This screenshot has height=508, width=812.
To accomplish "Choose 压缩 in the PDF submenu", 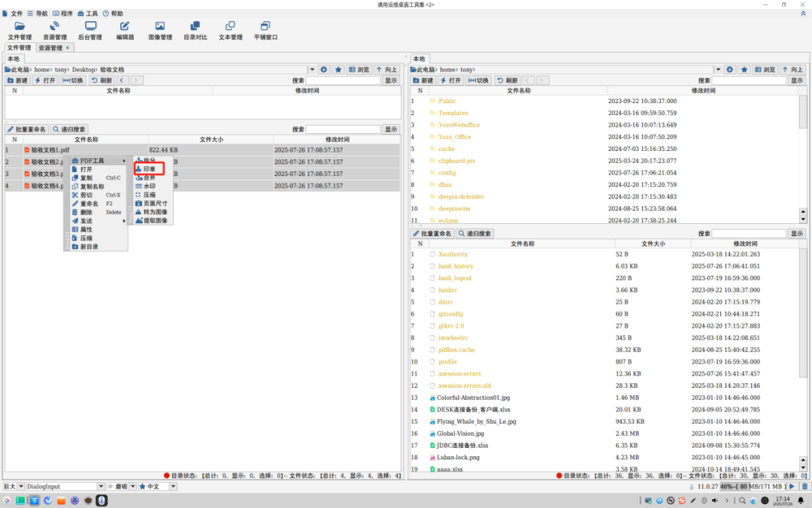I will pyautogui.click(x=149, y=195).
